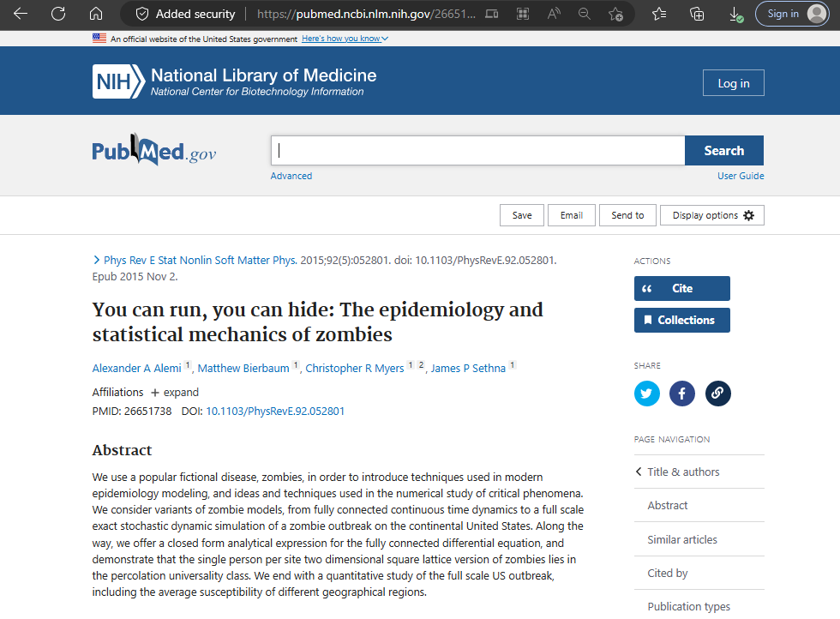Share the article on Twitter
Image resolution: width=840 pixels, height=619 pixels.
[646, 394]
